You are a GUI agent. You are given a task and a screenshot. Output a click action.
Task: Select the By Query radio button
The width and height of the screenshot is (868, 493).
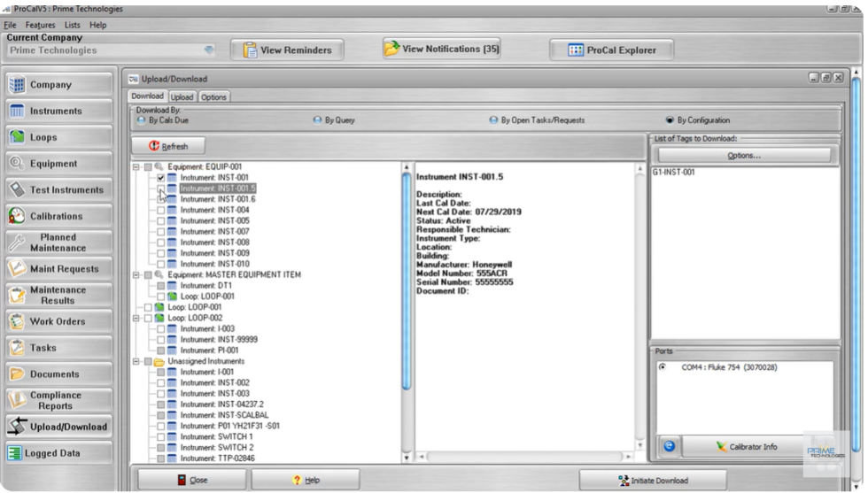click(317, 120)
